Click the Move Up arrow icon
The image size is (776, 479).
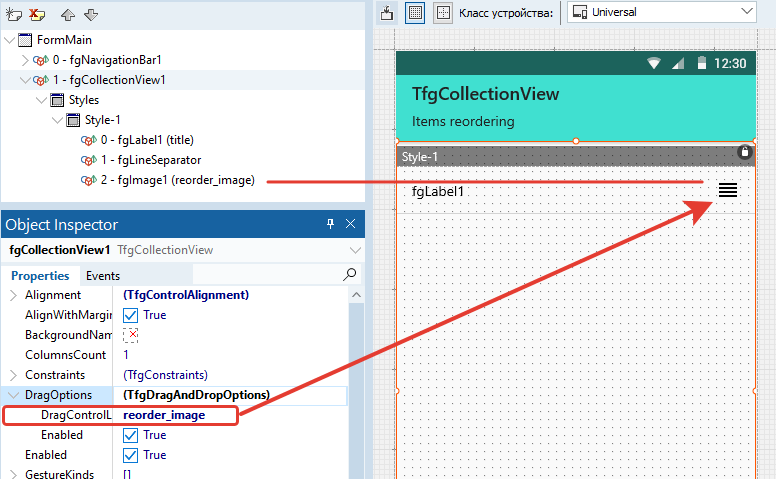(x=68, y=15)
